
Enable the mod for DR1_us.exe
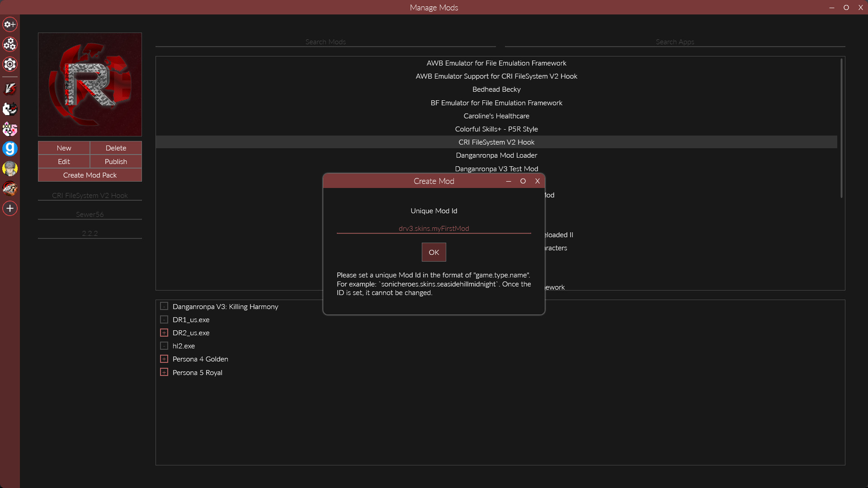(164, 319)
